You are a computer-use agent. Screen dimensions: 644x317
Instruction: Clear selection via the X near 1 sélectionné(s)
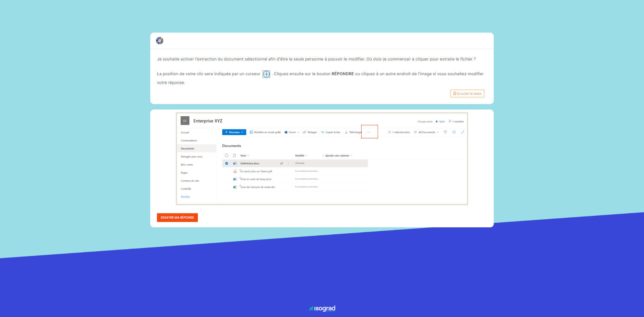point(389,132)
